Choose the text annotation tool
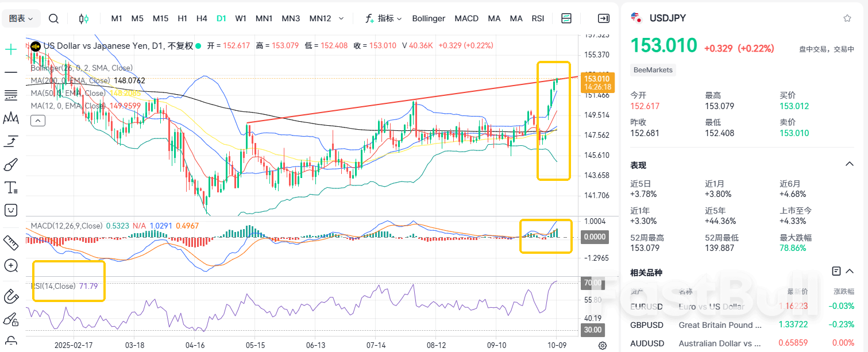The height and width of the screenshot is (352, 868). pos(11,187)
